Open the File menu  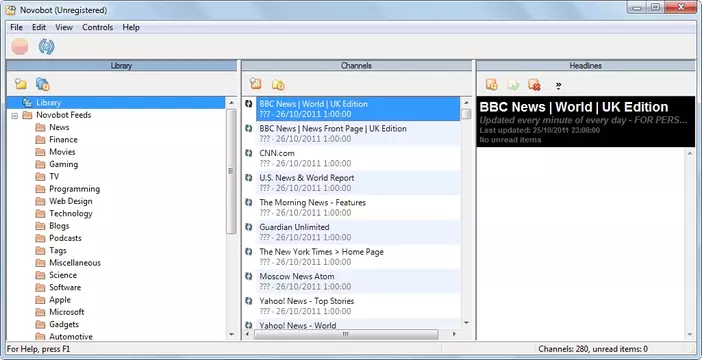16,27
